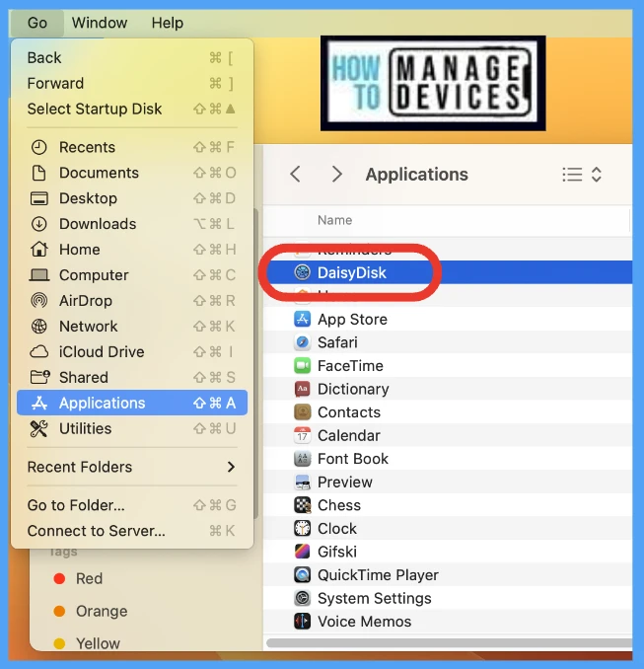Select the Gifski row text

pos(337,552)
